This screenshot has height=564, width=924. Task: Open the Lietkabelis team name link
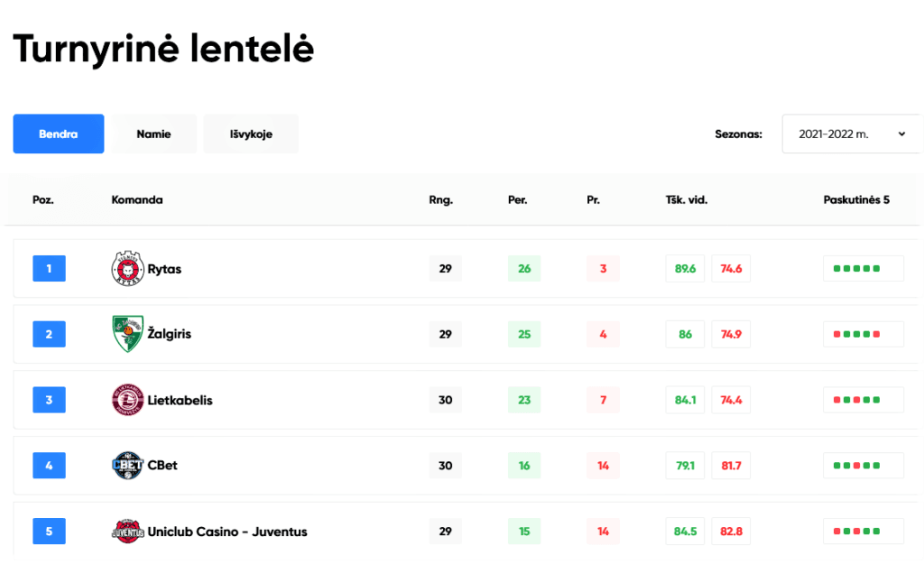tap(180, 400)
